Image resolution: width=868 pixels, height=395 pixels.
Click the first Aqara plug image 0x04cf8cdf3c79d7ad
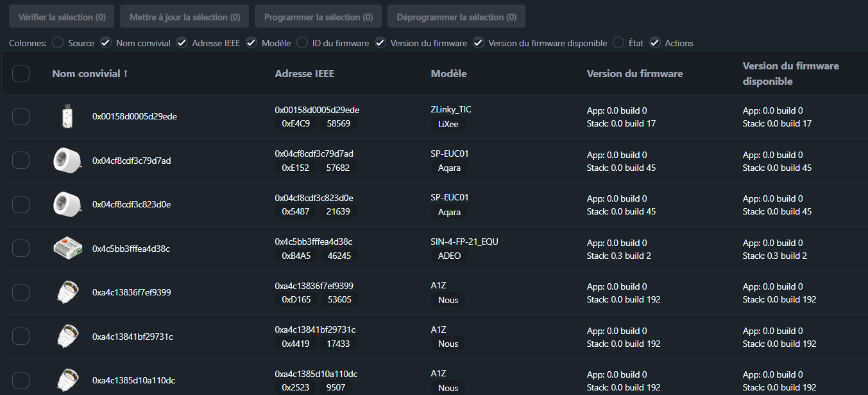67,161
